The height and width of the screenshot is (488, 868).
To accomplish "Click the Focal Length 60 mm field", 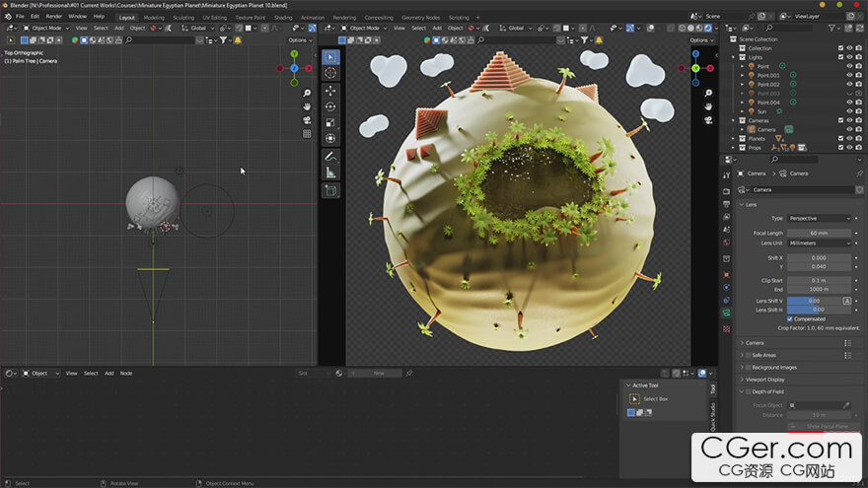I will pos(819,234).
